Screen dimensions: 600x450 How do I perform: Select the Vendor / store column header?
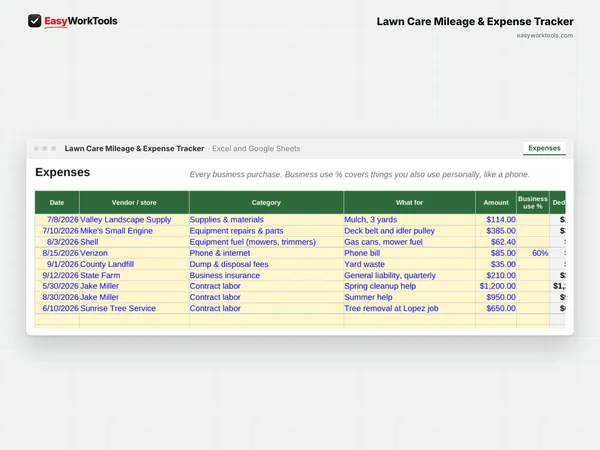coord(134,202)
